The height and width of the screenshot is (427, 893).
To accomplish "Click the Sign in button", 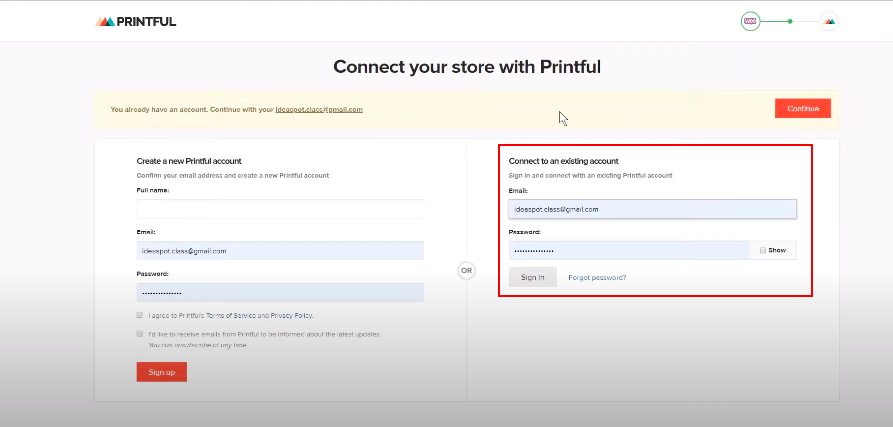I will 532,277.
